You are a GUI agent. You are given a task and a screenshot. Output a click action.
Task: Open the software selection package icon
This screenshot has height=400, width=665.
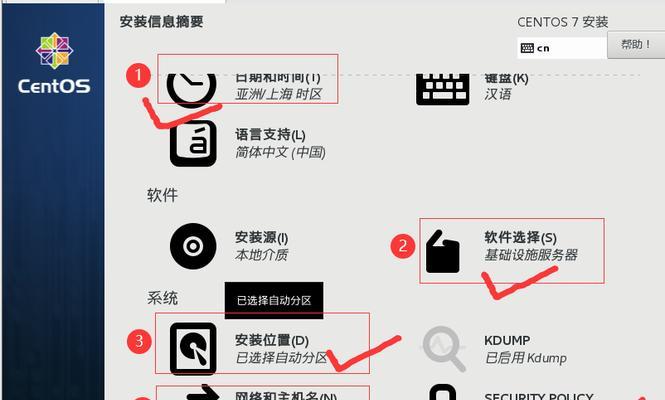[x=442, y=252]
